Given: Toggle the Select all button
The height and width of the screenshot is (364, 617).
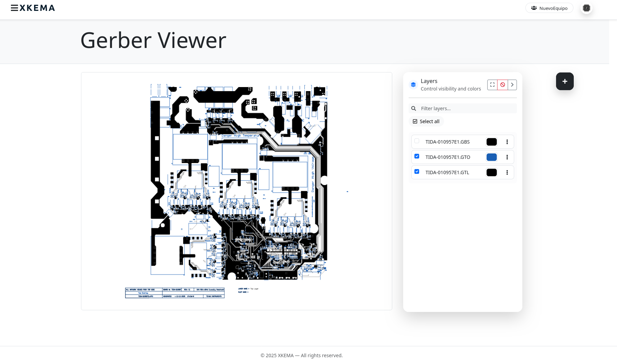Looking at the screenshot, I should pos(426,121).
